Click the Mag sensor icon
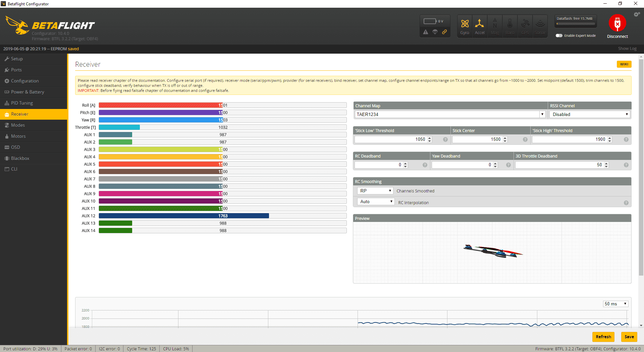 (495, 26)
